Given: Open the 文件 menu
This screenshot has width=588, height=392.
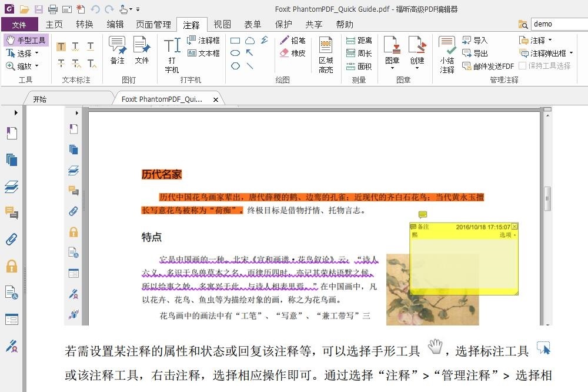Looking at the screenshot, I should coord(19,25).
